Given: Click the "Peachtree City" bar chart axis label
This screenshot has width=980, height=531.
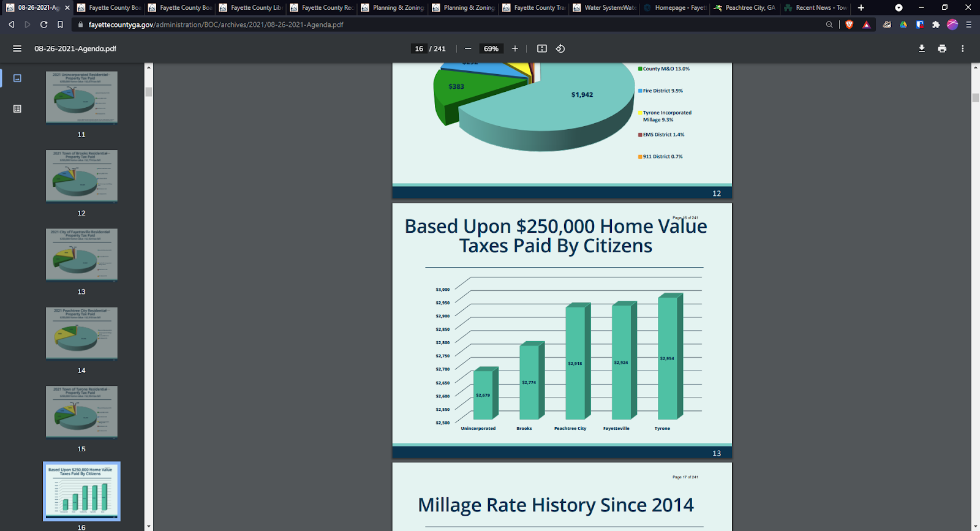Looking at the screenshot, I should (570, 429).
